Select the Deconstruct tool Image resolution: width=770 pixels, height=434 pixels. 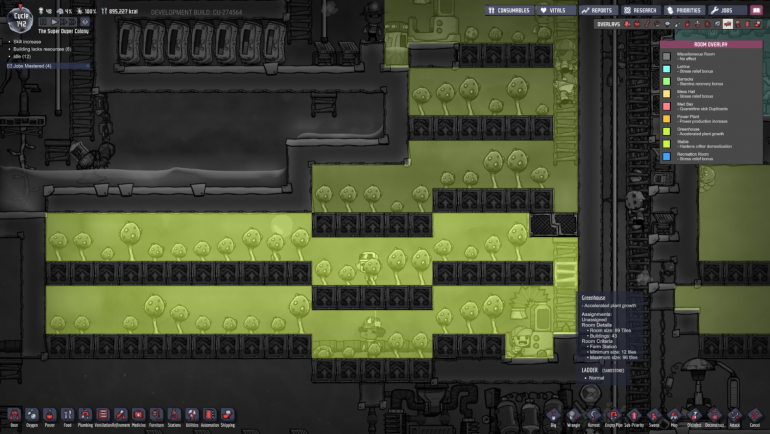point(713,415)
